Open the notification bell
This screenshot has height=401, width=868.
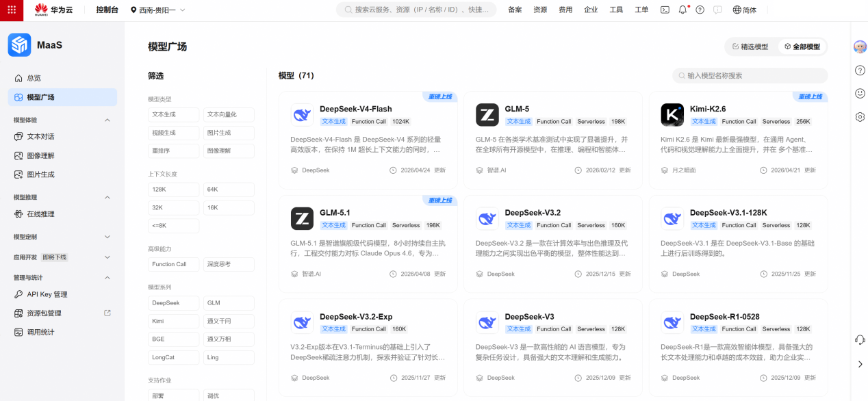682,10
